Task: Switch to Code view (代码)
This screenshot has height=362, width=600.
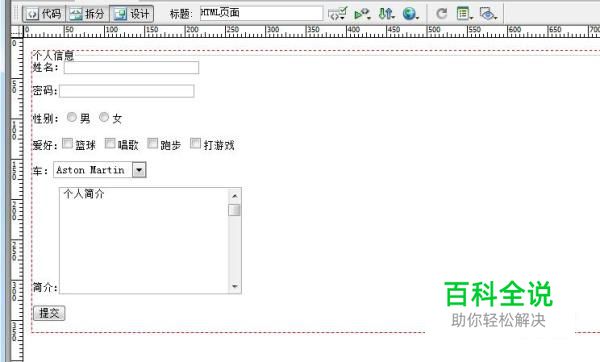Action: click(44, 14)
